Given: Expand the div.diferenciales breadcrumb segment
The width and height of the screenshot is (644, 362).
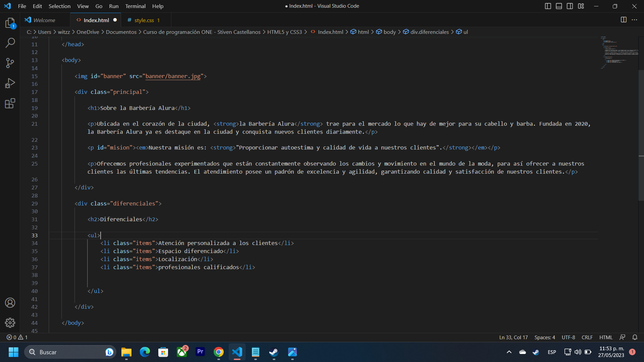Looking at the screenshot, I should coord(429,32).
